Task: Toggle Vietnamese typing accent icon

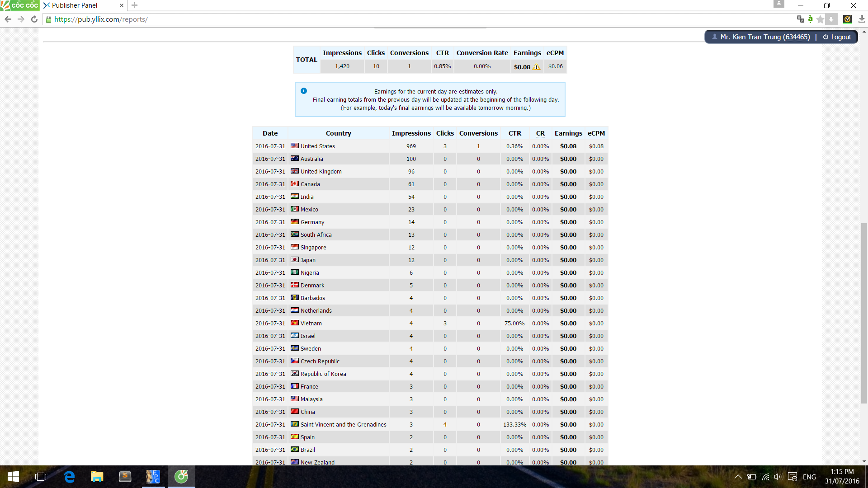Action: 810,19
